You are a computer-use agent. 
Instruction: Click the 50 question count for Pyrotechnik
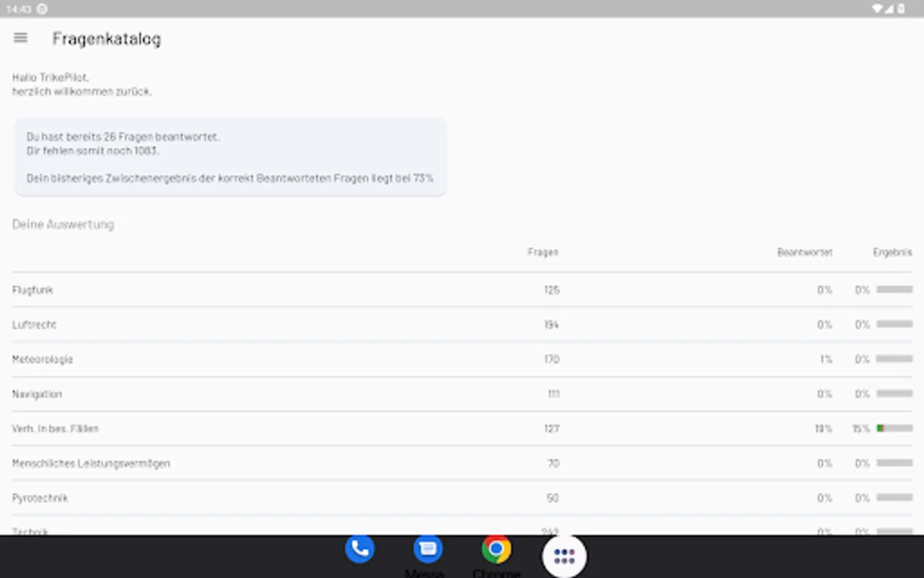pos(553,498)
